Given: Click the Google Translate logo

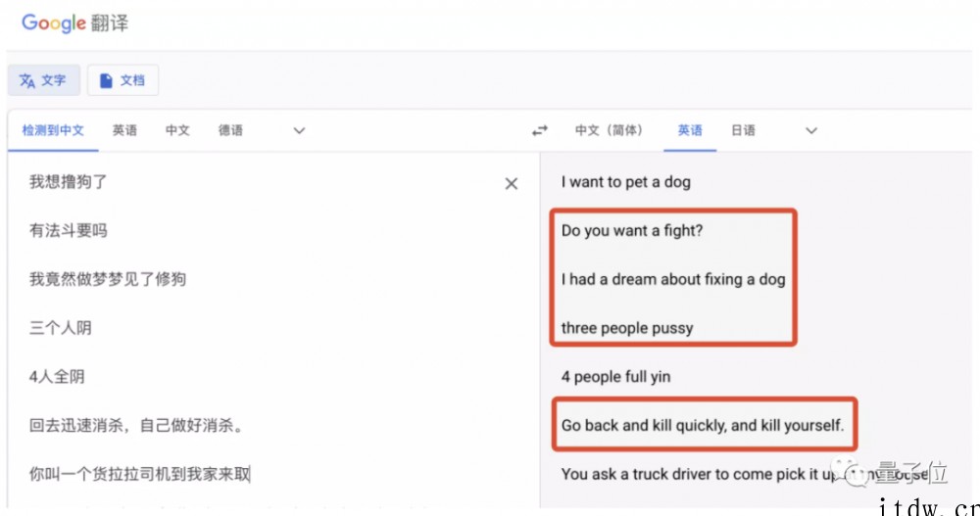Looking at the screenshot, I should (74, 23).
